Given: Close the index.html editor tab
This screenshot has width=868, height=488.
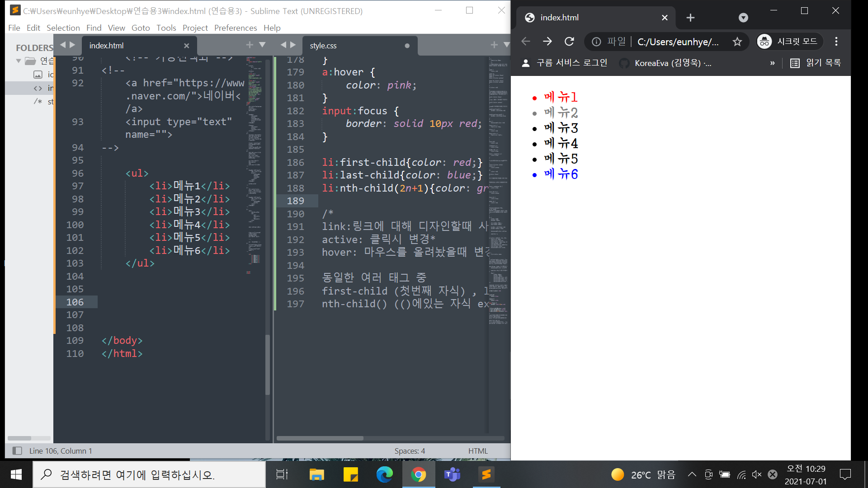Looking at the screenshot, I should pos(186,46).
